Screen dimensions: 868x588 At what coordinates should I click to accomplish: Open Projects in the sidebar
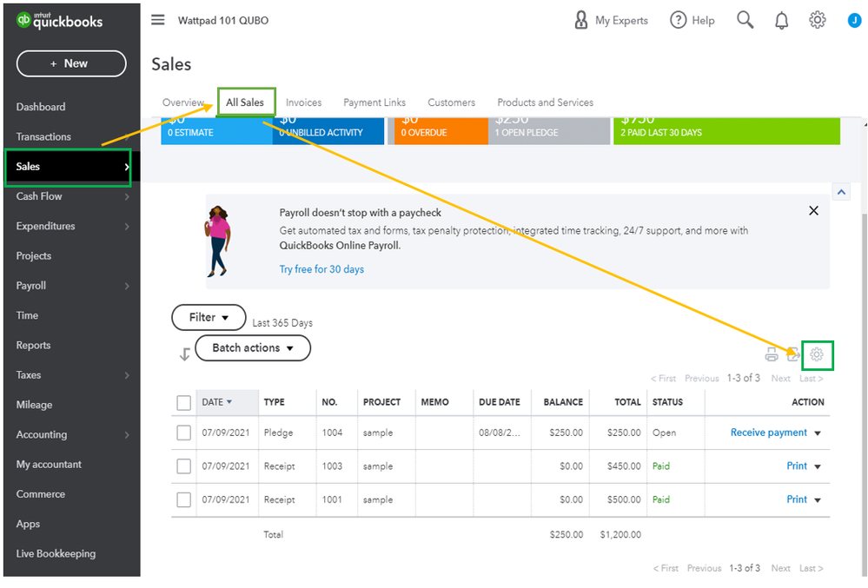(x=33, y=256)
